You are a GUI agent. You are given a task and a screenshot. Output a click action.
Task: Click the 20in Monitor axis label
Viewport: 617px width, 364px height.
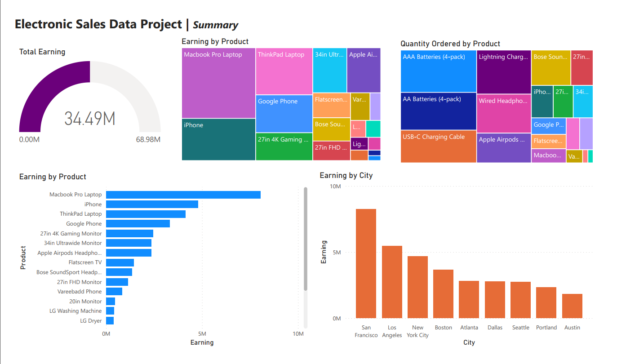tap(85, 302)
